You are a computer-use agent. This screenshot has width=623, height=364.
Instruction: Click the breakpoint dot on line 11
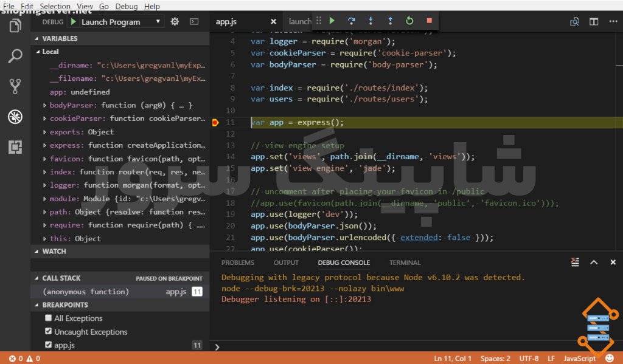click(215, 122)
